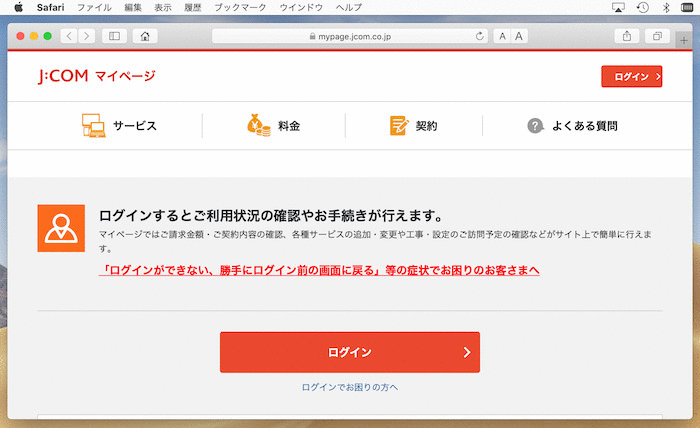Open the ヘルプ menu
Screen dimensions: 700x428
[349, 7]
